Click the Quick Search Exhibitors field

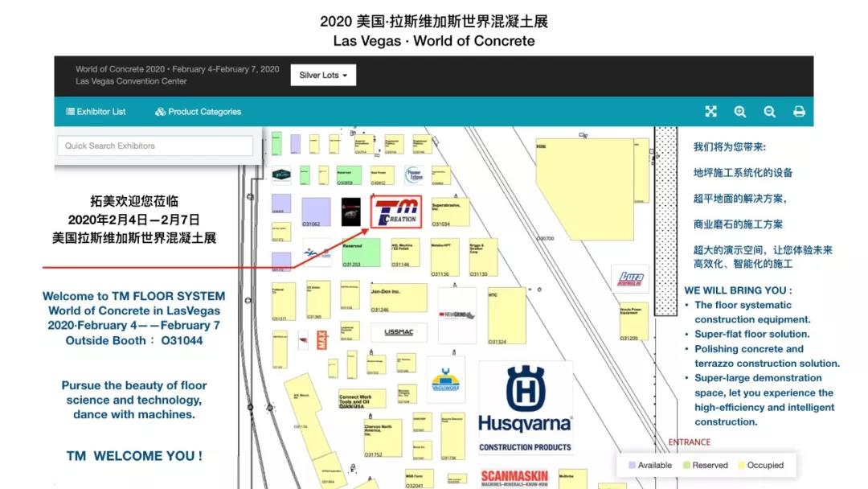(x=154, y=146)
